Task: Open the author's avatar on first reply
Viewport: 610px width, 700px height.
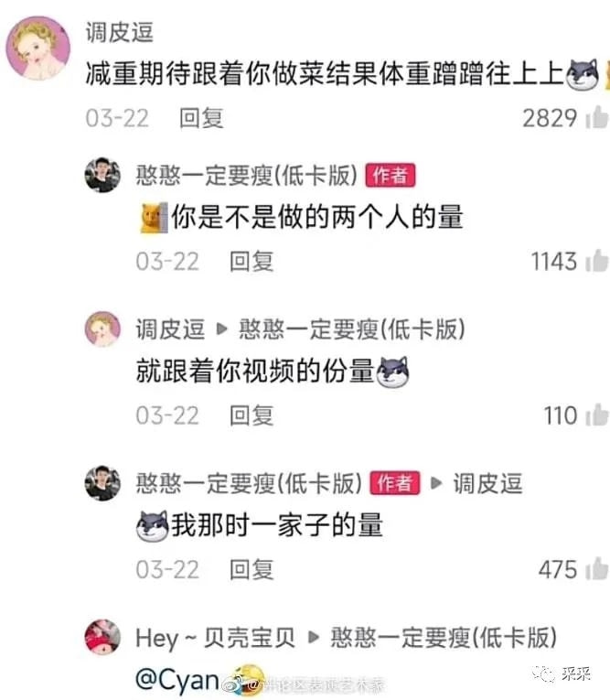Action: [102, 175]
